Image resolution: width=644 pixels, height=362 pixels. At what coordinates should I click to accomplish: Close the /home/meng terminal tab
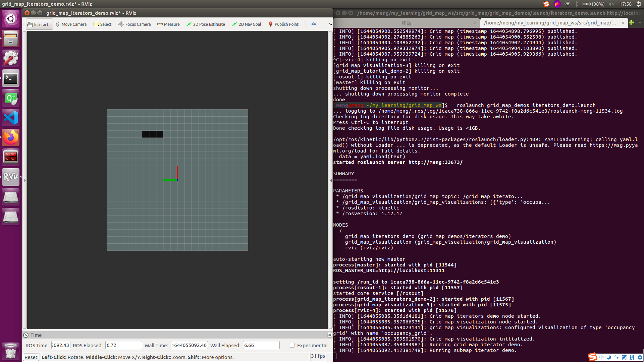pyautogui.click(x=623, y=23)
